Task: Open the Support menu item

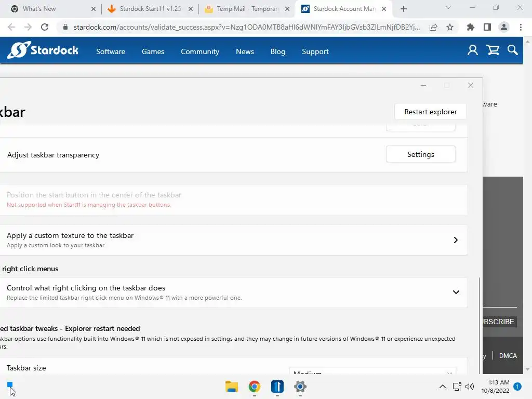Action: 315,51
